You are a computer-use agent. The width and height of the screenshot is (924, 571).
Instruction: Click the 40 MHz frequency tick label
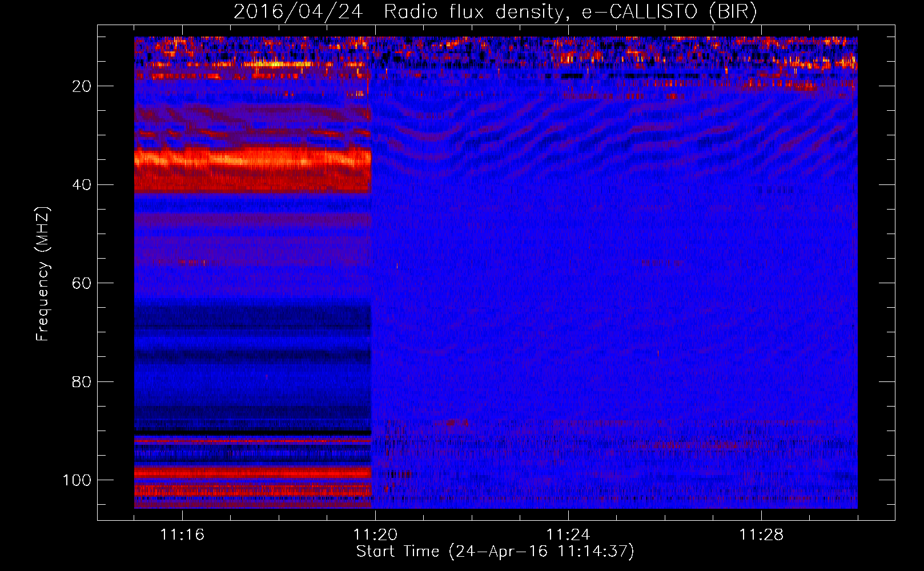pos(82,184)
